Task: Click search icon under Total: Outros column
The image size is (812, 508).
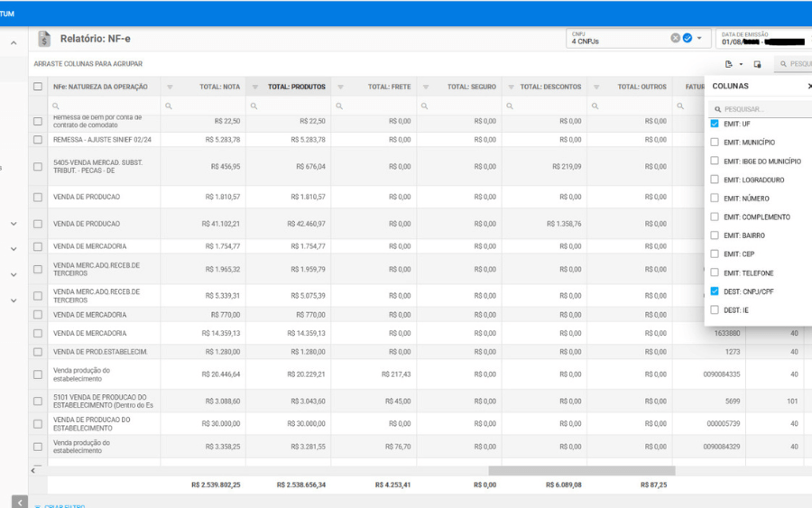Action: pos(595,106)
